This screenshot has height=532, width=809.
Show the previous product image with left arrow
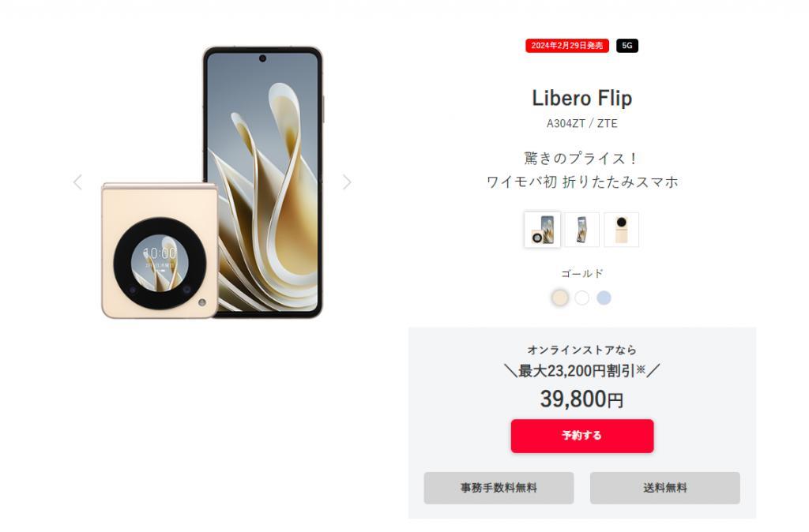pyautogui.click(x=77, y=182)
